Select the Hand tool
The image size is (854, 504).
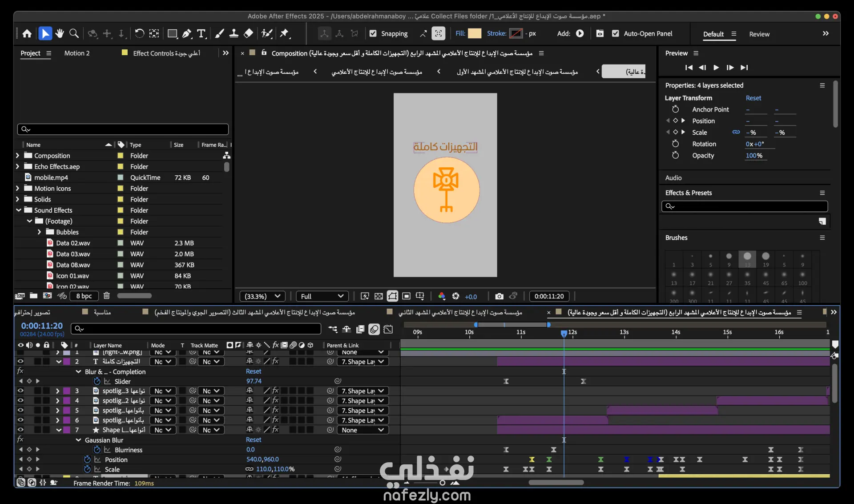pos(60,33)
